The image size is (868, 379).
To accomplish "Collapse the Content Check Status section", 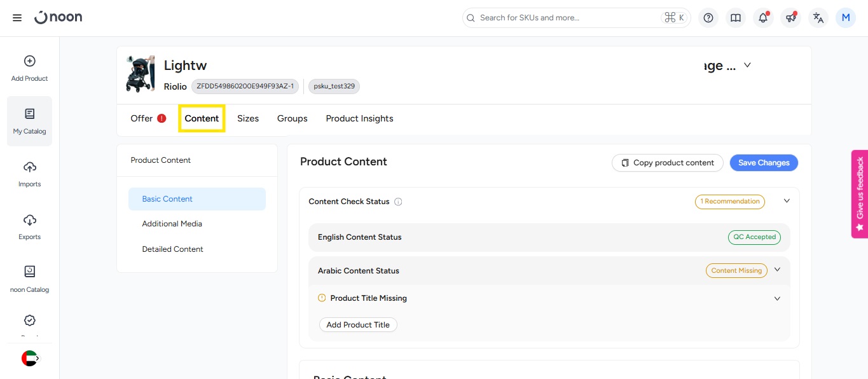I will click(787, 201).
